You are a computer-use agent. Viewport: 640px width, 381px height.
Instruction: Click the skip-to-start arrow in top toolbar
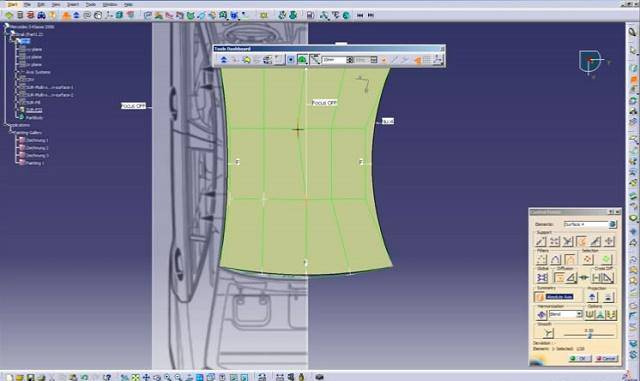click(x=360, y=16)
